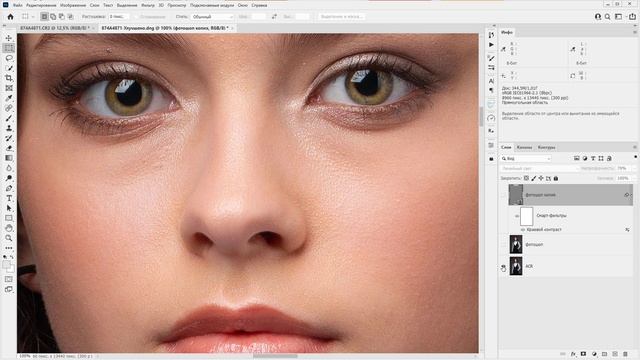Toggle lock all padlock icon
This screenshot has width=640, height=360.
click(556, 178)
